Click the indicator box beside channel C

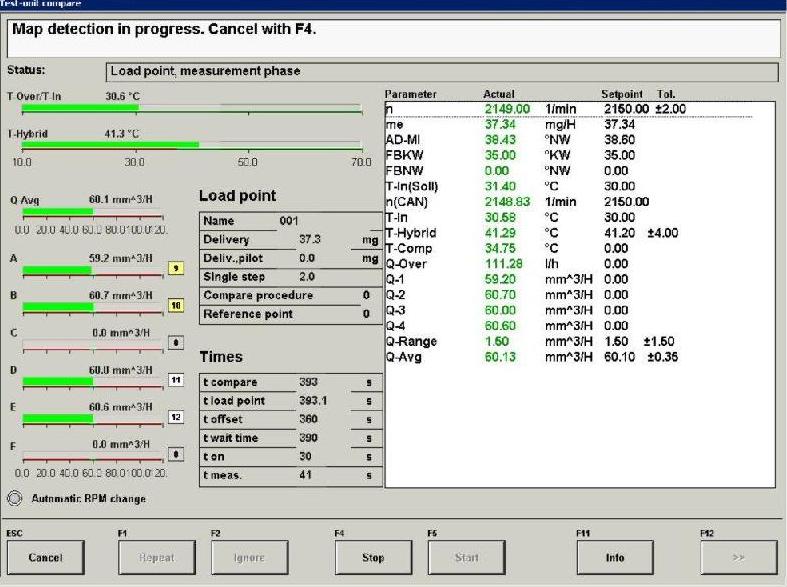[x=176, y=342]
